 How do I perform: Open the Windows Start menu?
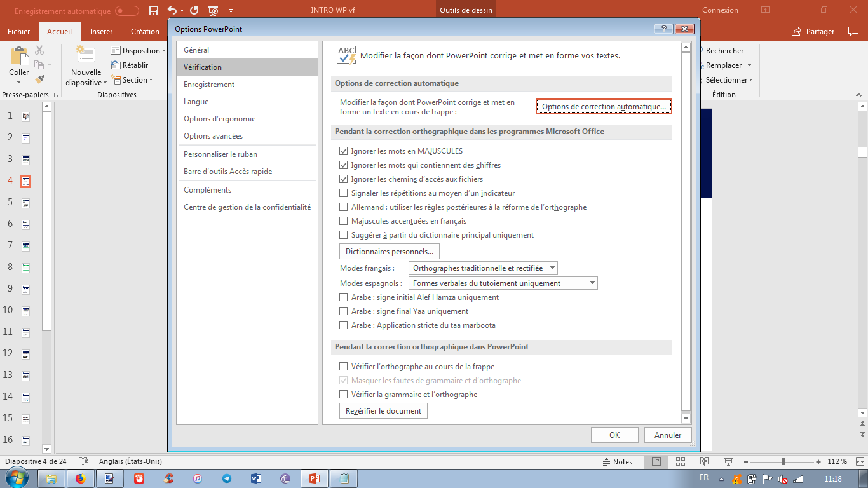click(x=17, y=478)
